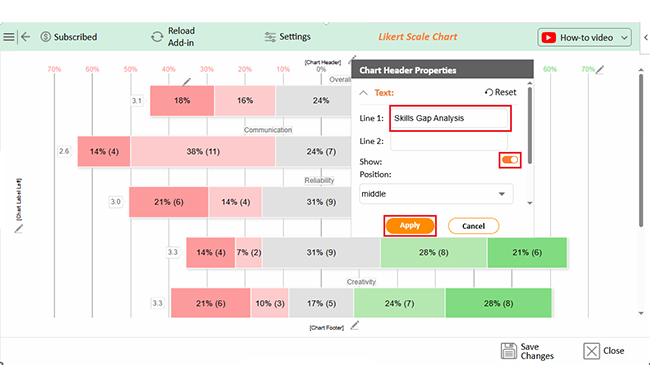Click the Apply button
650x387 pixels.
click(x=410, y=226)
